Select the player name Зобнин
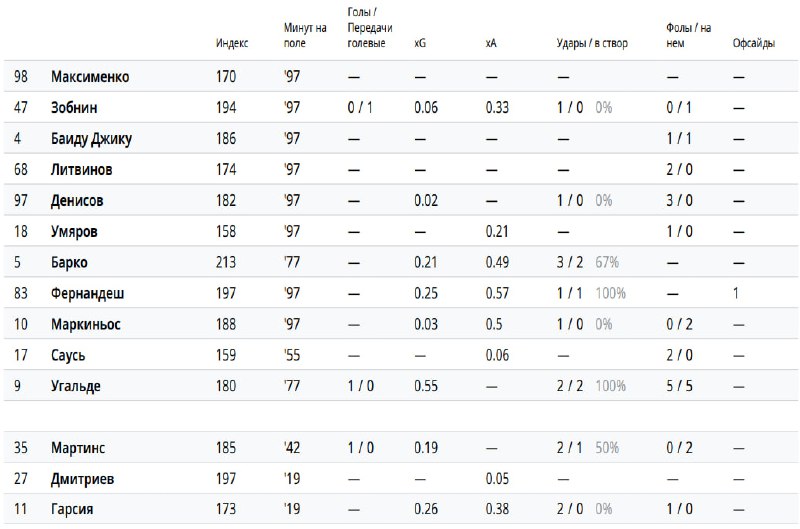The height and width of the screenshot is (529, 800). click(x=75, y=107)
